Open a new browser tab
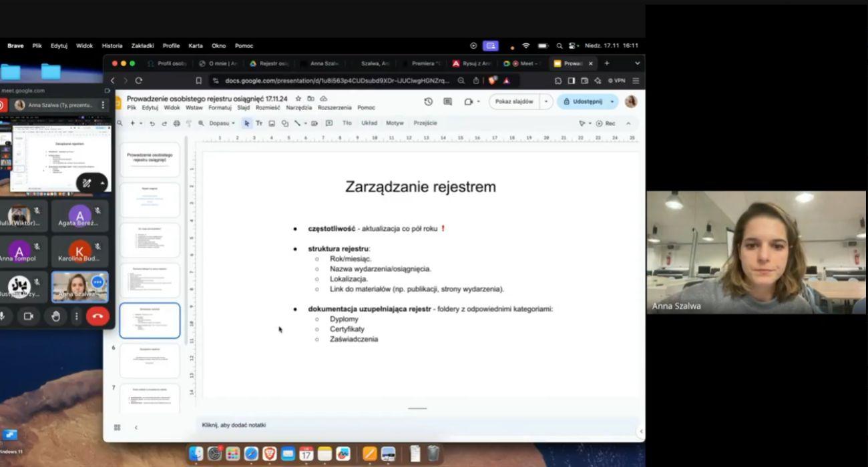Viewport: 868px width, 467px height. tap(607, 63)
